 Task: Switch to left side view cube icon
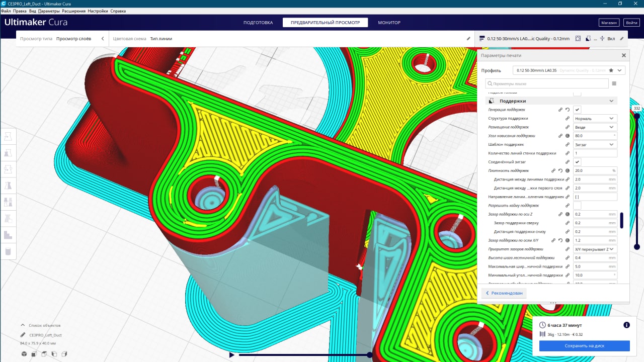(54, 354)
